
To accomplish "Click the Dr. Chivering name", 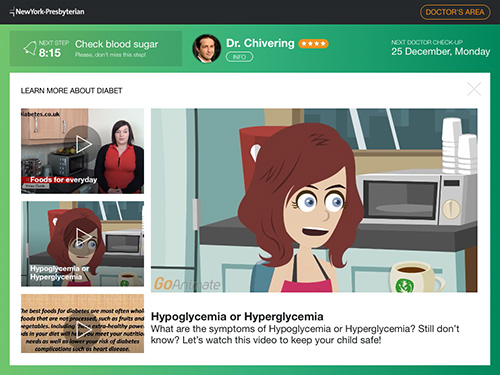I will [260, 43].
